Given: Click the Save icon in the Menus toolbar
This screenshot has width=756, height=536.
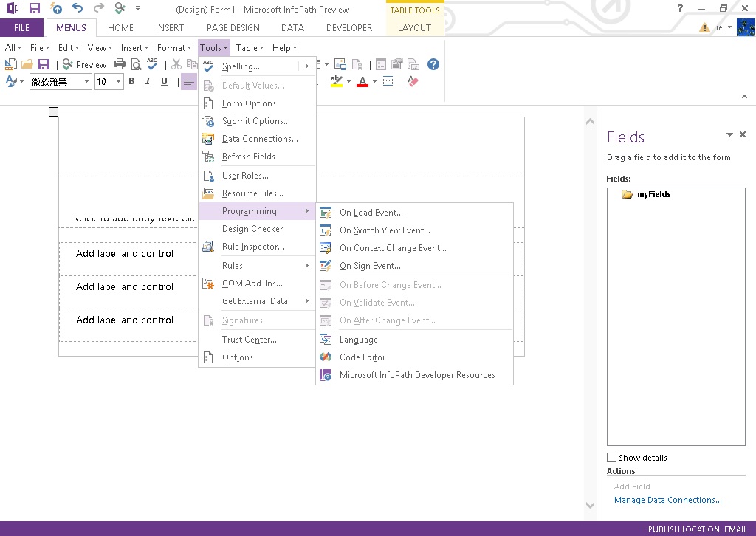Looking at the screenshot, I should pos(44,65).
